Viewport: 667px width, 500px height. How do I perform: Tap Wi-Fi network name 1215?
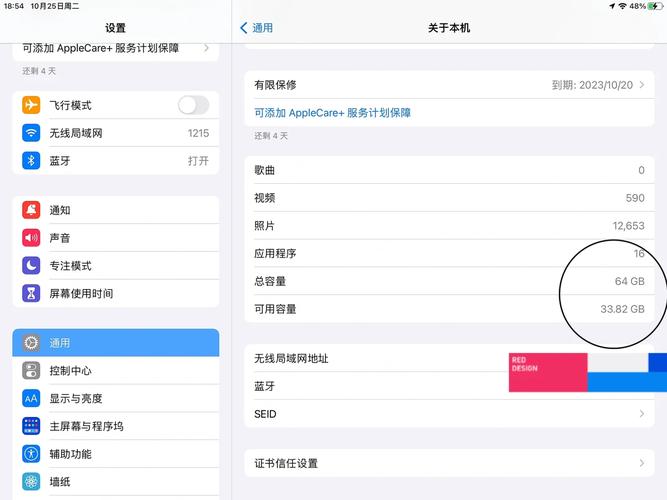point(198,133)
